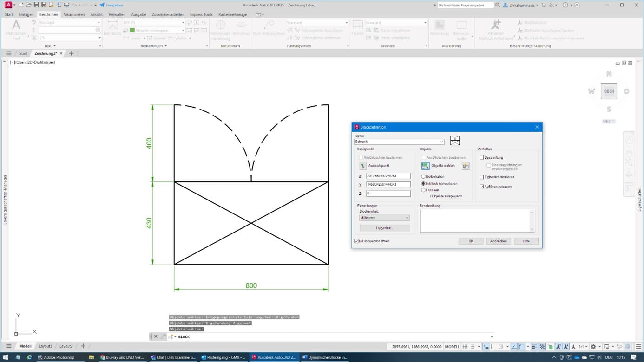Screen dimensions: 644x362
Task: Click the X coordinate input field
Action: pyautogui.click(x=388, y=176)
